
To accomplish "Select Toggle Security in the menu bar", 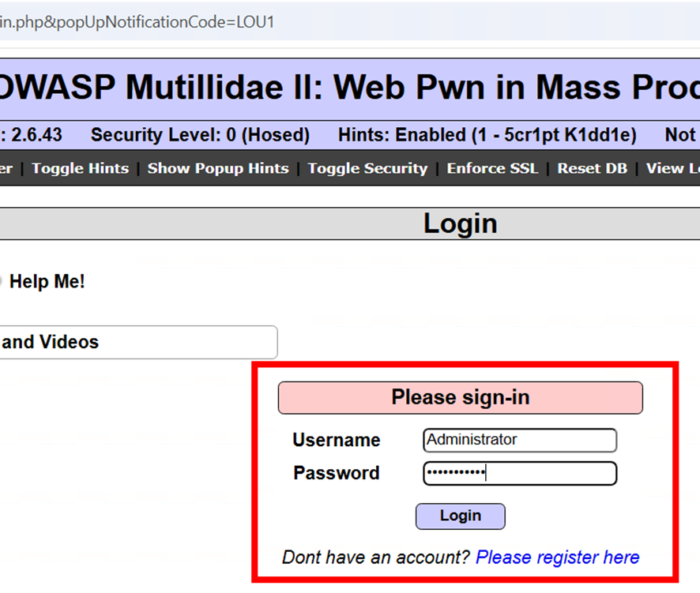I will click(367, 168).
